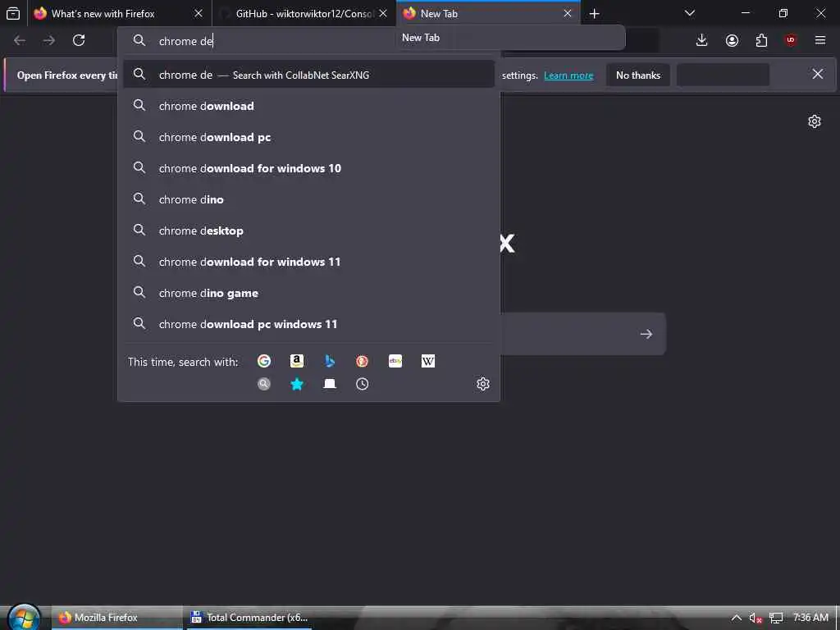Dismiss the Open Firefox notification bar

click(x=818, y=74)
